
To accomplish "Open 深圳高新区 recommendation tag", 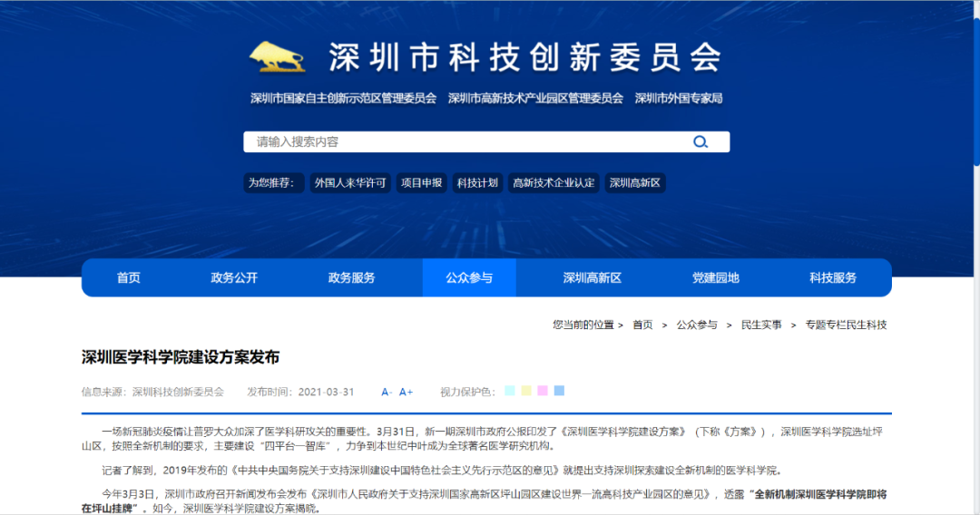I will [x=634, y=183].
